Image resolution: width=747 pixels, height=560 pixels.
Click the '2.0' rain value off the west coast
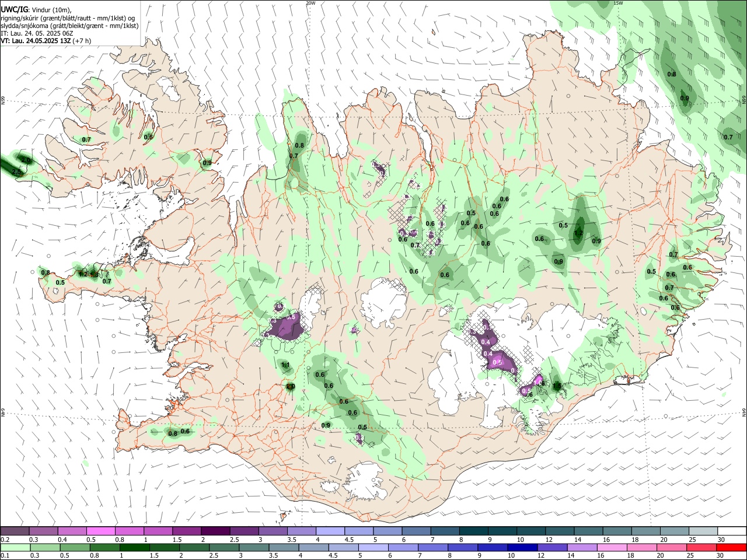point(26,160)
